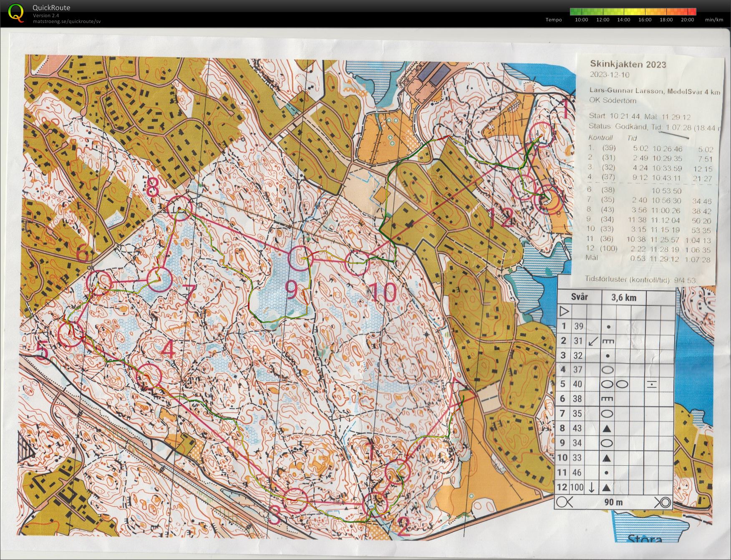Open the matstroeng.se/quickroute/sv link

(67, 21)
